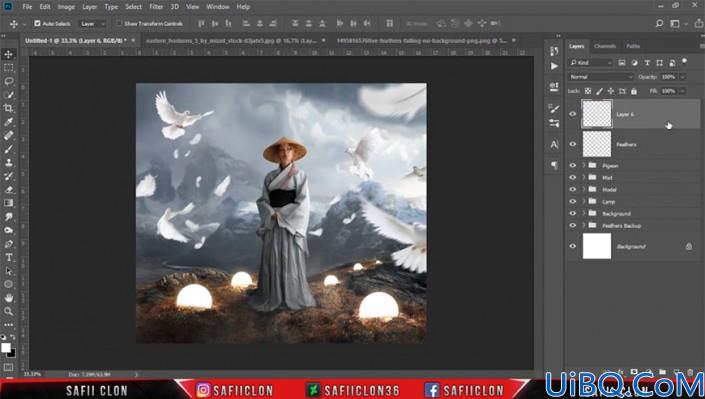Screen dimensions: 705x399
Task: Select the Move tool
Action: pos(9,54)
